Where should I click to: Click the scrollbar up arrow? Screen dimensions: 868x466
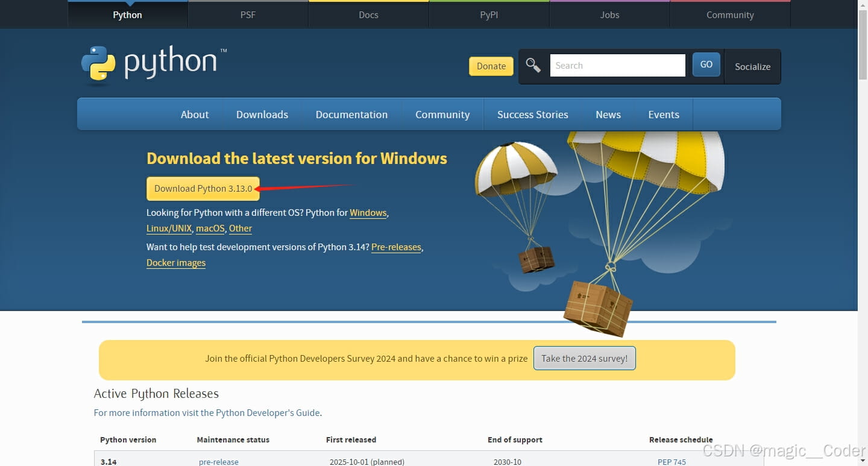863,4
